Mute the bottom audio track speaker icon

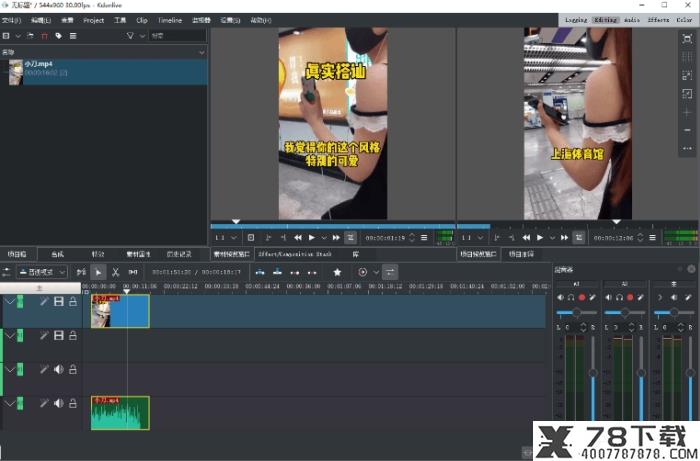58,403
